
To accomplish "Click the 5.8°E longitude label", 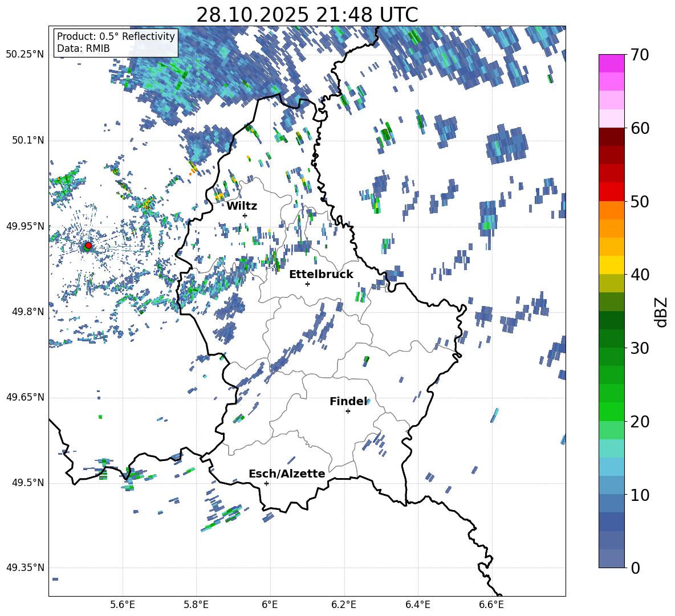I will coord(196,605).
